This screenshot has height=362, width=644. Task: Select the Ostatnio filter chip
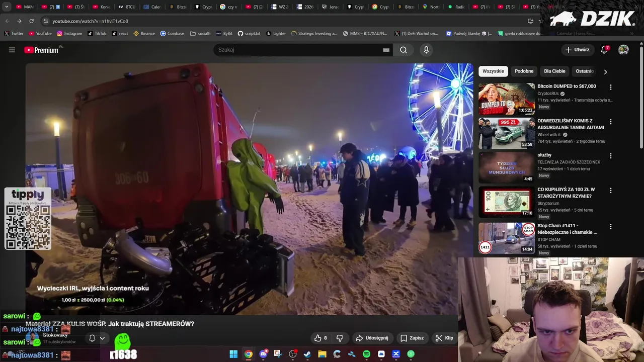click(585, 71)
